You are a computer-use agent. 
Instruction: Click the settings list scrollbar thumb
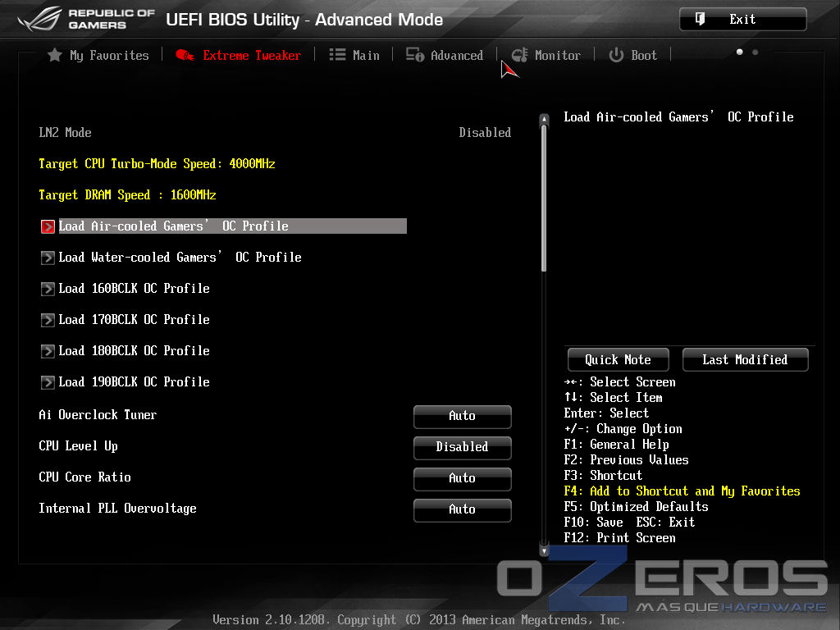pos(545,199)
